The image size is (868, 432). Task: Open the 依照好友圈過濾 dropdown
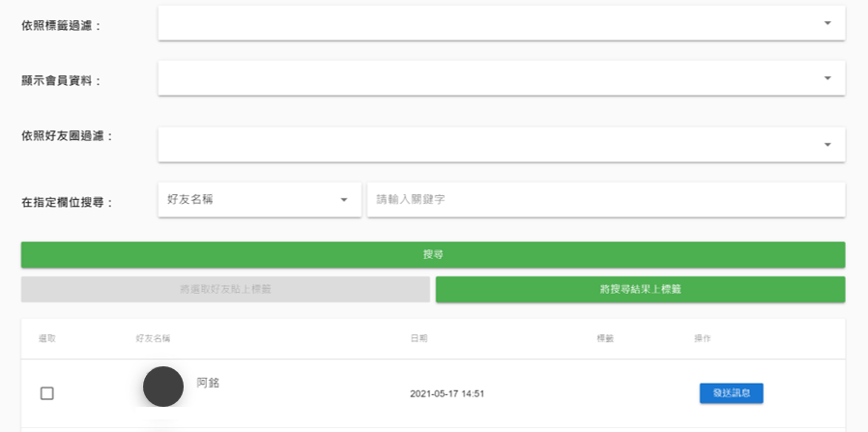click(502, 144)
